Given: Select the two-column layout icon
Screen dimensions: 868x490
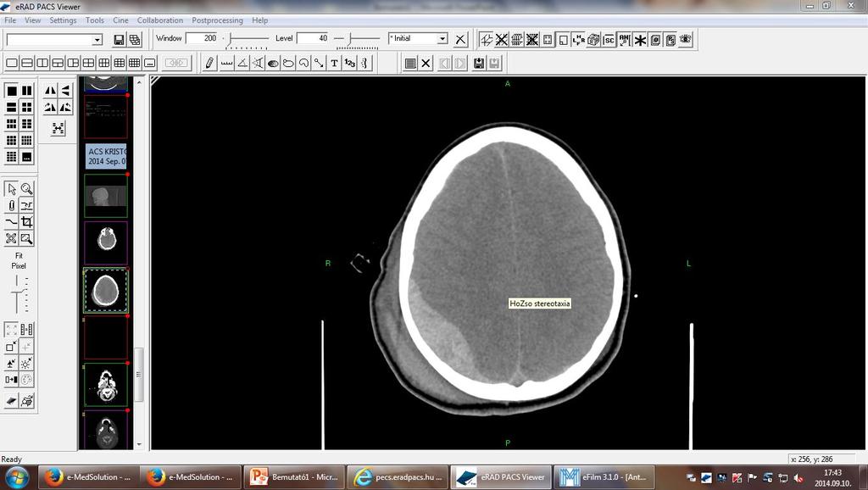Looking at the screenshot, I should (26, 91).
